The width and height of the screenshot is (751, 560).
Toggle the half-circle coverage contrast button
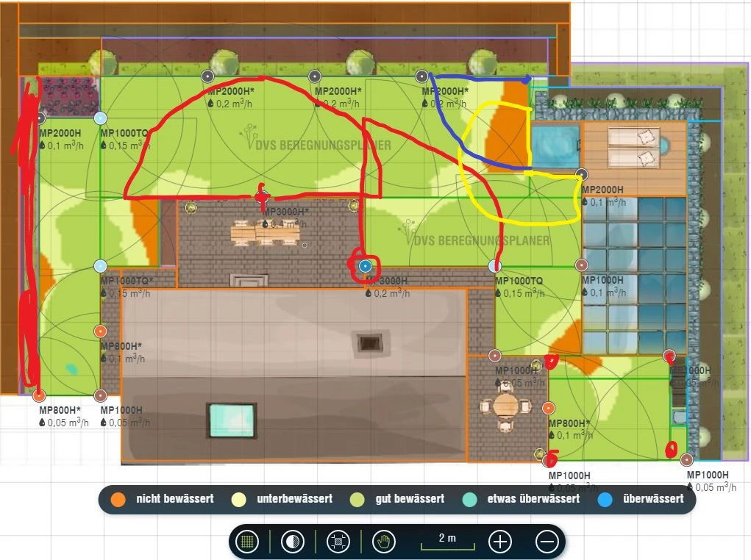click(292, 542)
